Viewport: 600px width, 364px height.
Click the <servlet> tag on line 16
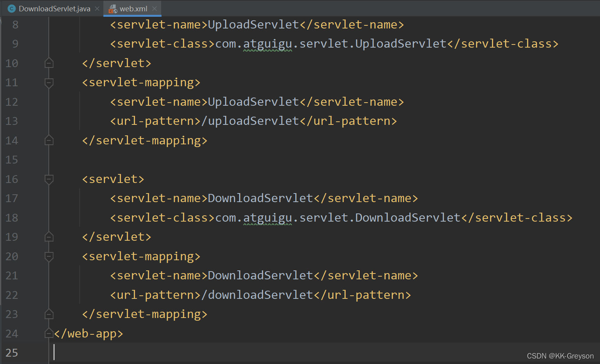point(113,179)
